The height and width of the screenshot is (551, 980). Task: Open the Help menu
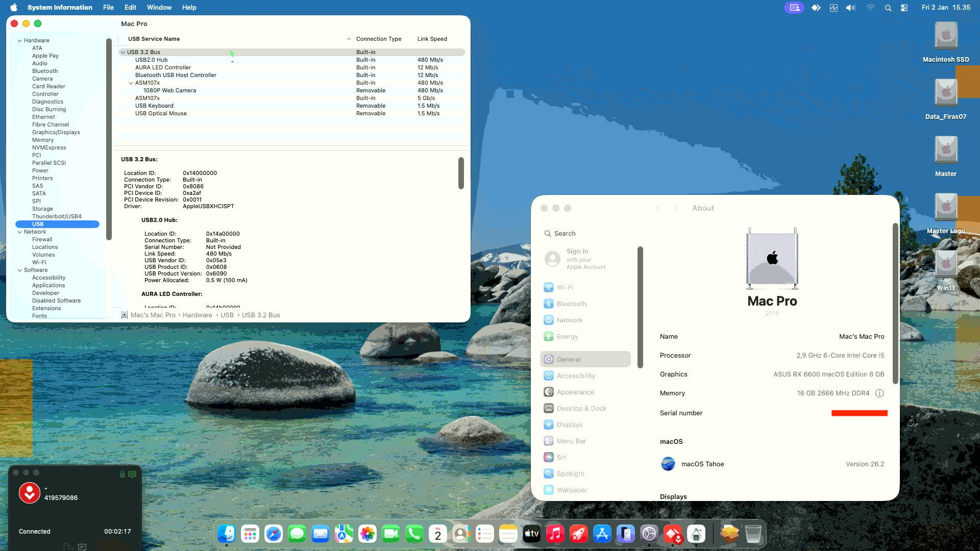point(189,8)
